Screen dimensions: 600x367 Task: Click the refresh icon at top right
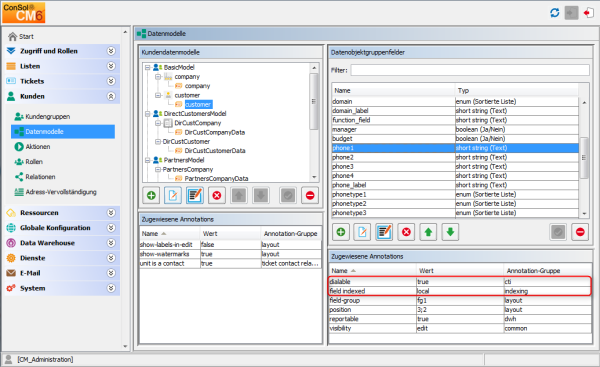tap(554, 13)
